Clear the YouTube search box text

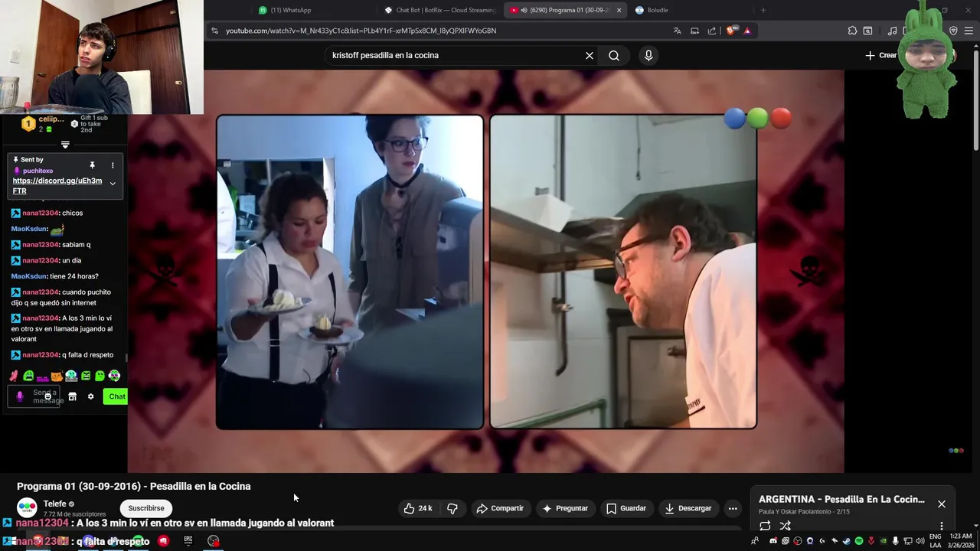(590, 55)
